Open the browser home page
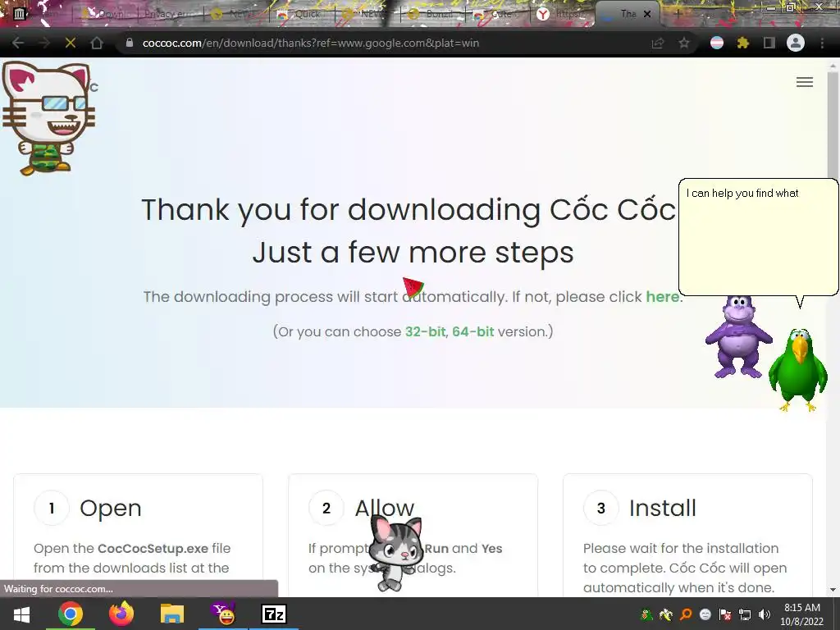The image size is (840, 630). pyautogui.click(x=97, y=43)
